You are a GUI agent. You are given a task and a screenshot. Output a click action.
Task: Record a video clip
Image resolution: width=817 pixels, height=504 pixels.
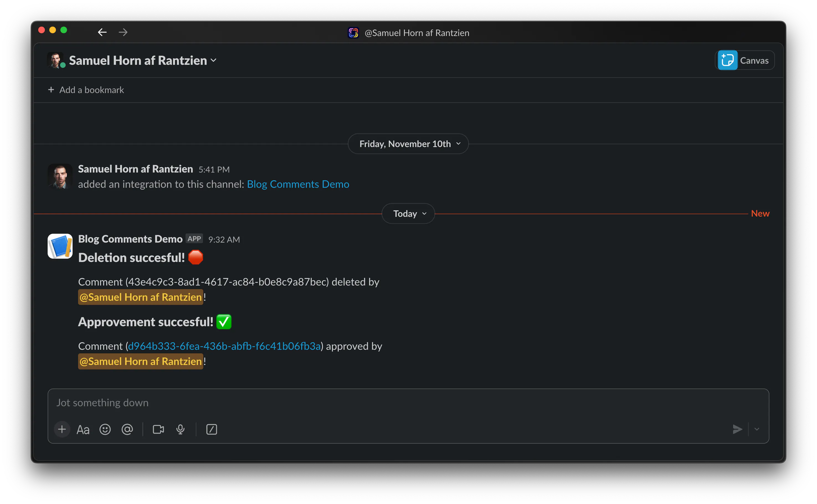(158, 429)
